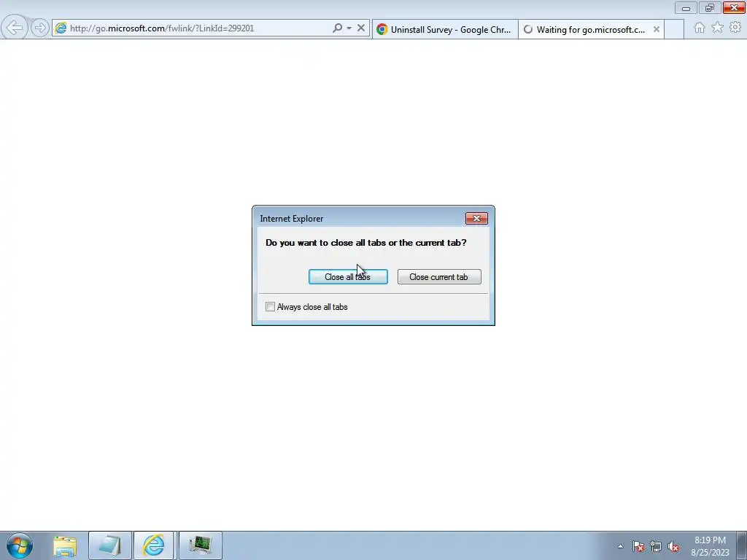Go to the Home page icon
747x560 pixels.
(x=700, y=28)
